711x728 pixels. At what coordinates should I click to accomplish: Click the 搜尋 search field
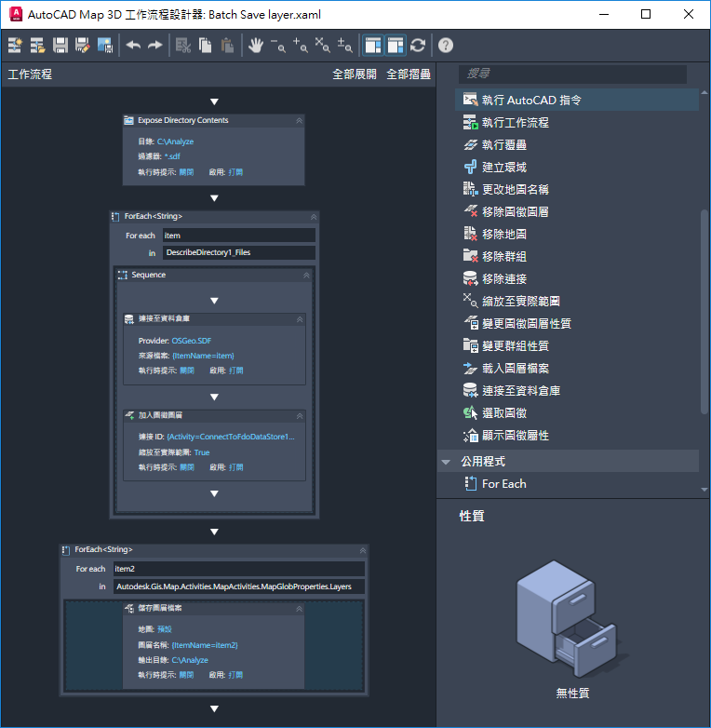572,74
